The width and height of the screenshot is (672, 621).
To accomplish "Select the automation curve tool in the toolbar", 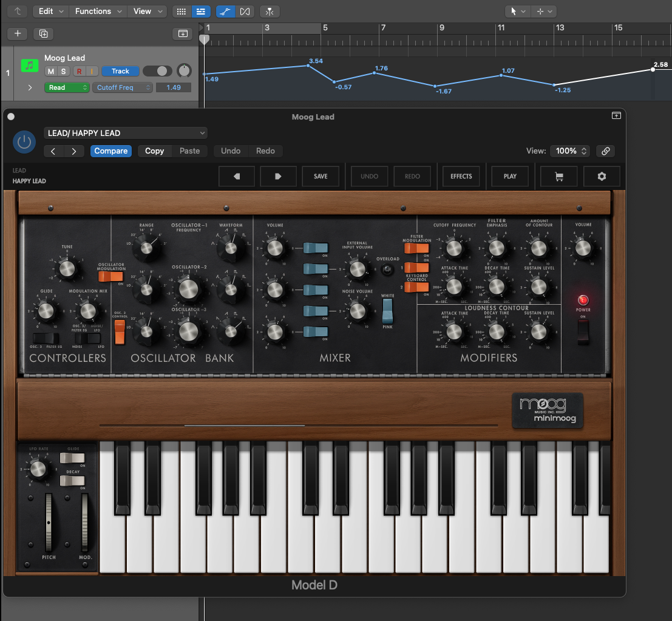I will (x=225, y=11).
